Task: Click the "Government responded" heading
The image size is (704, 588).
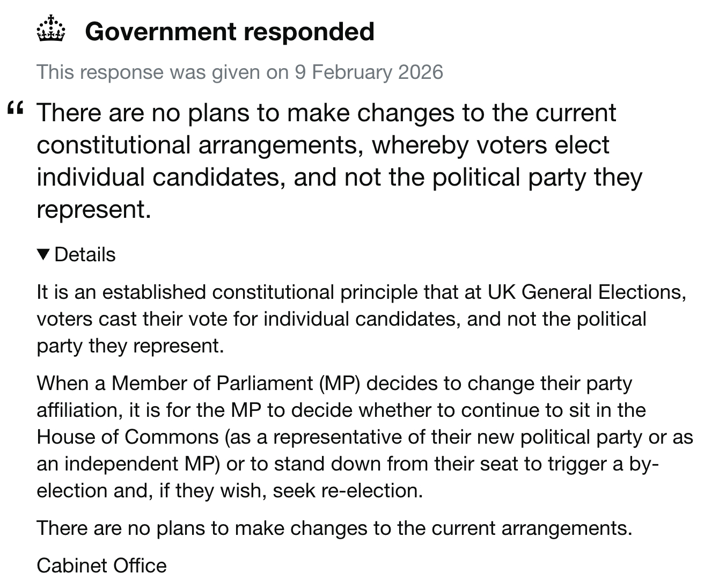Action: click(x=230, y=31)
